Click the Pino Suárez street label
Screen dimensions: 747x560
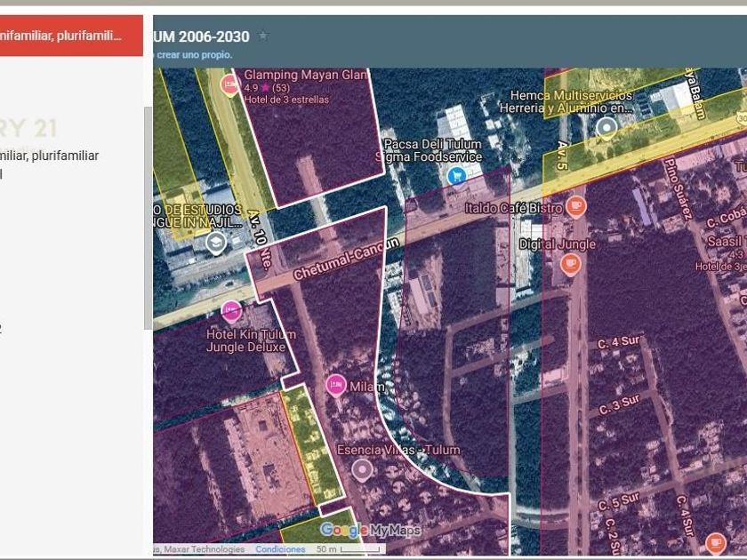pos(679,189)
